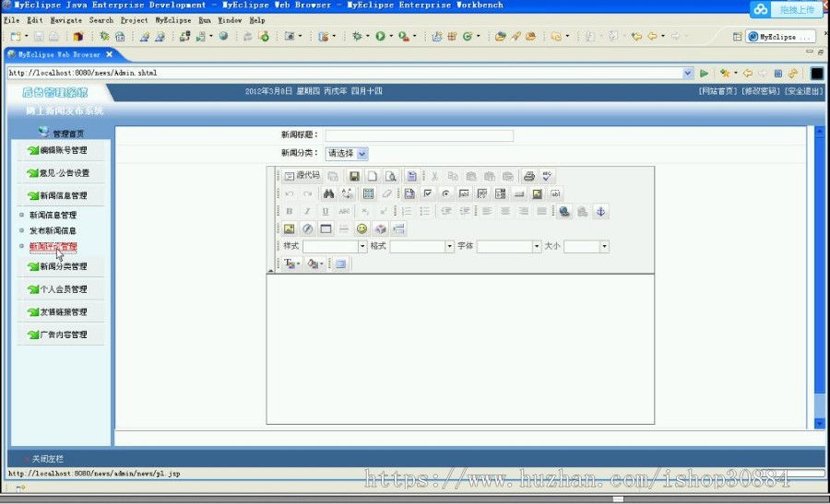
Task: Toggle left text alignment
Action: (487, 212)
